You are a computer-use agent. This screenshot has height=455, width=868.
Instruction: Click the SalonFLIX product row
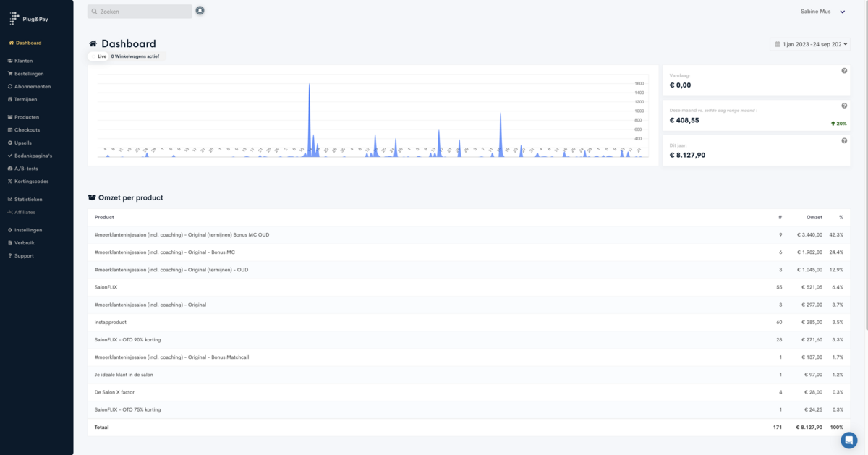pos(469,287)
